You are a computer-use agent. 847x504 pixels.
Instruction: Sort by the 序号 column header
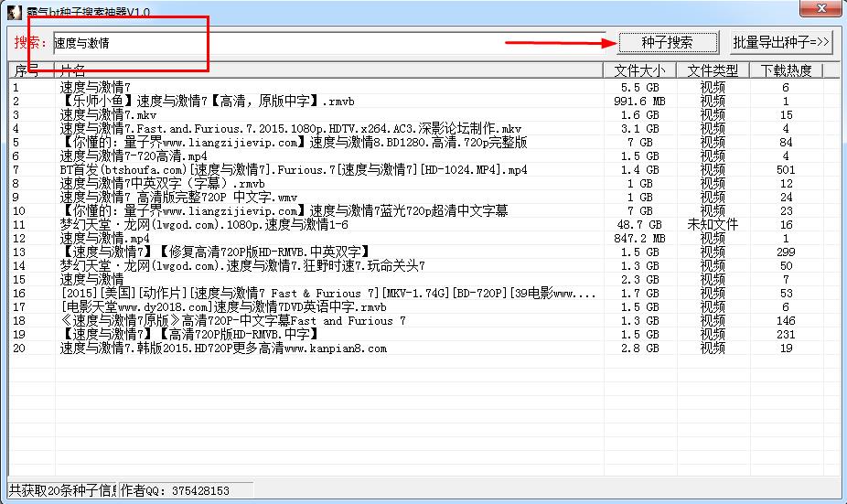(x=30, y=70)
